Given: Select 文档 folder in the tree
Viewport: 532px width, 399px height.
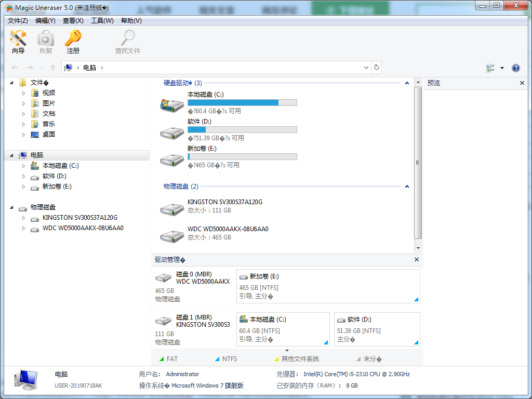Looking at the screenshot, I should (48, 114).
